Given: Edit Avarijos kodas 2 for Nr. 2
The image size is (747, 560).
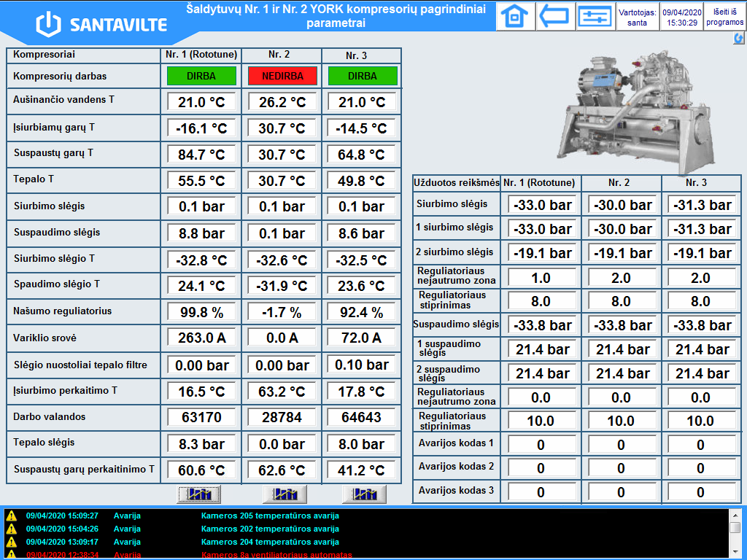Looking at the screenshot, I should [x=622, y=468].
